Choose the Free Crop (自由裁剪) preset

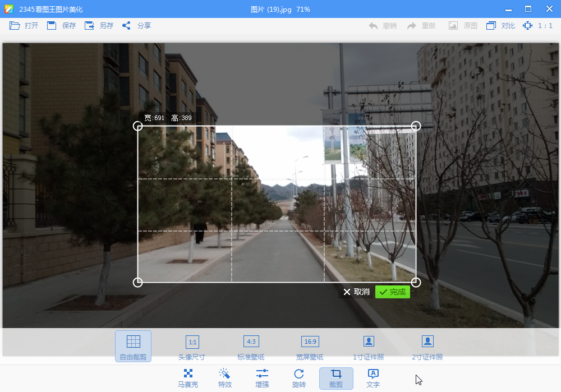coord(133,346)
